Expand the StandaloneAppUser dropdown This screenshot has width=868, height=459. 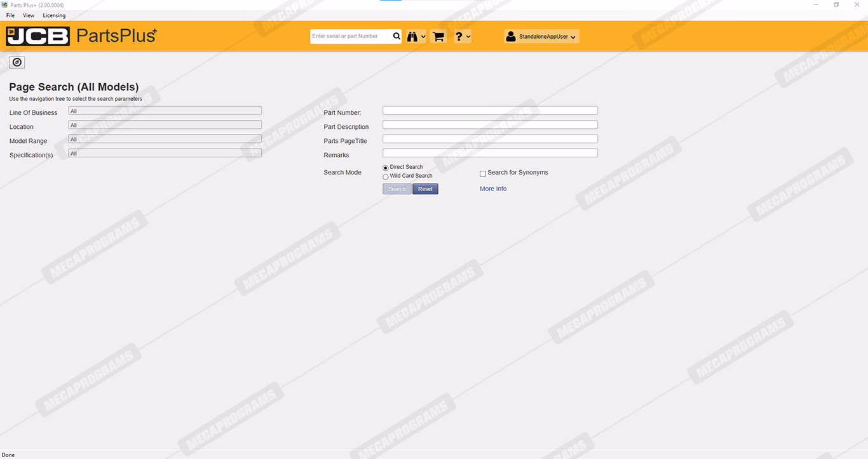pos(573,37)
